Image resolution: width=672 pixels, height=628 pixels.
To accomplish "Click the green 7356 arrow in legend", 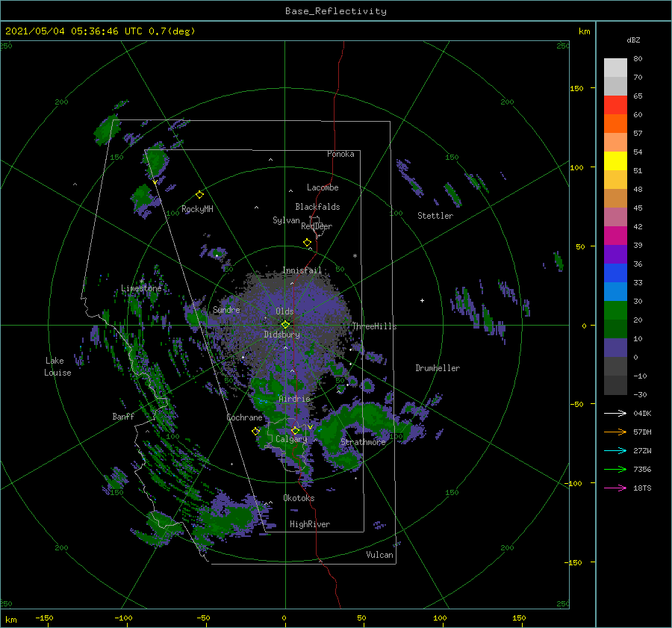I will pyautogui.click(x=615, y=470).
